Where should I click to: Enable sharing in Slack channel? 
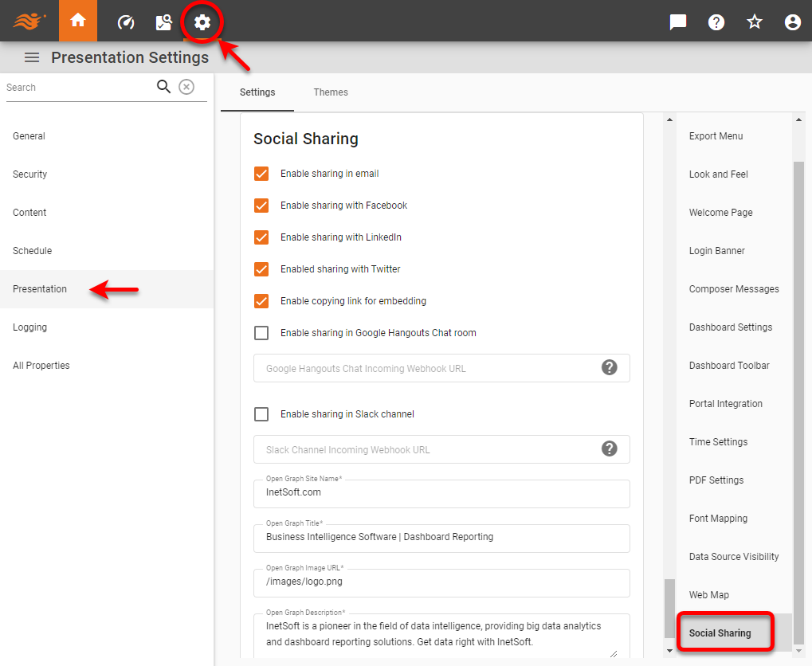click(x=261, y=413)
